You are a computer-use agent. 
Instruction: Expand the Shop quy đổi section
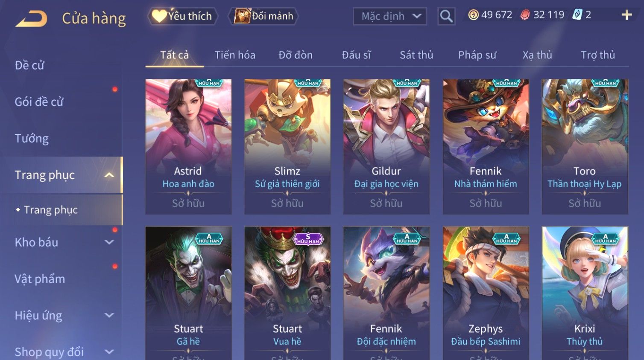click(109, 352)
